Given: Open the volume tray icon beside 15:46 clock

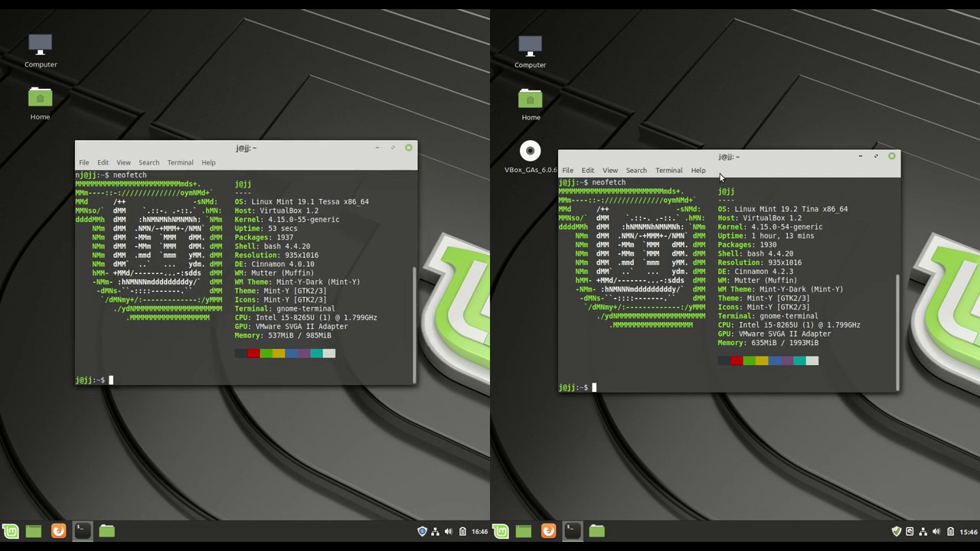Looking at the screenshot, I should (936, 531).
